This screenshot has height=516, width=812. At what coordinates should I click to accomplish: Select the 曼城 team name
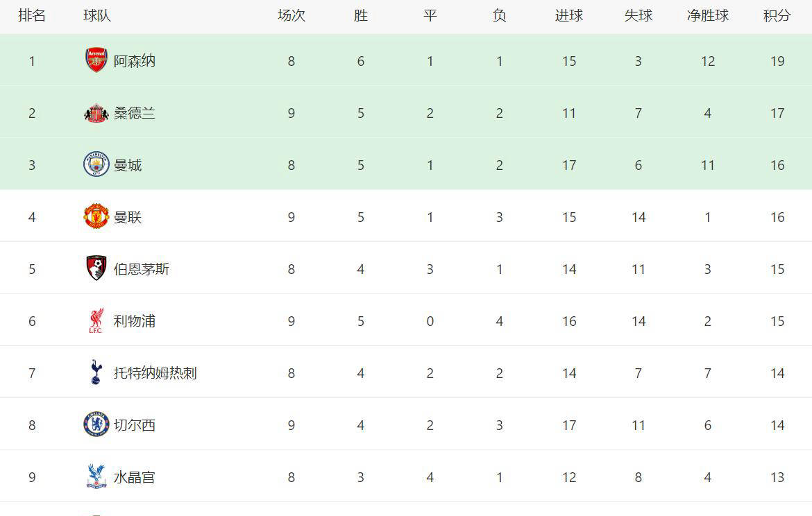(x=128, y=165)
